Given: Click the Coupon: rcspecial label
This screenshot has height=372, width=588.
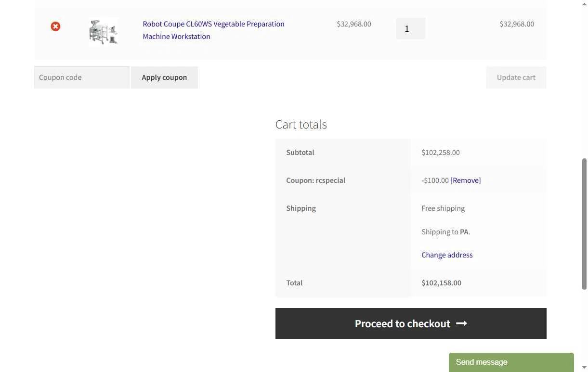Looking at the screenshot, I should pyautogui.click(x=315, y=180).
